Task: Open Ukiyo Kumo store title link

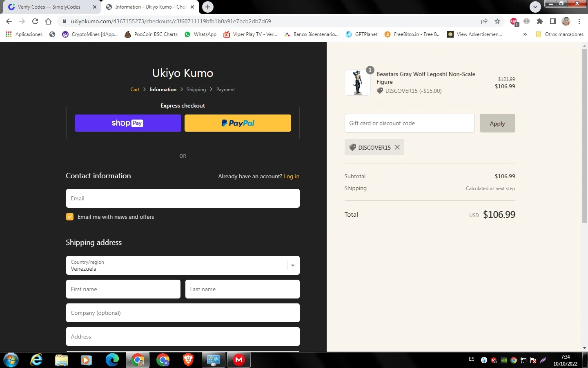Action: pyautogui.click(x=183, y=73)
